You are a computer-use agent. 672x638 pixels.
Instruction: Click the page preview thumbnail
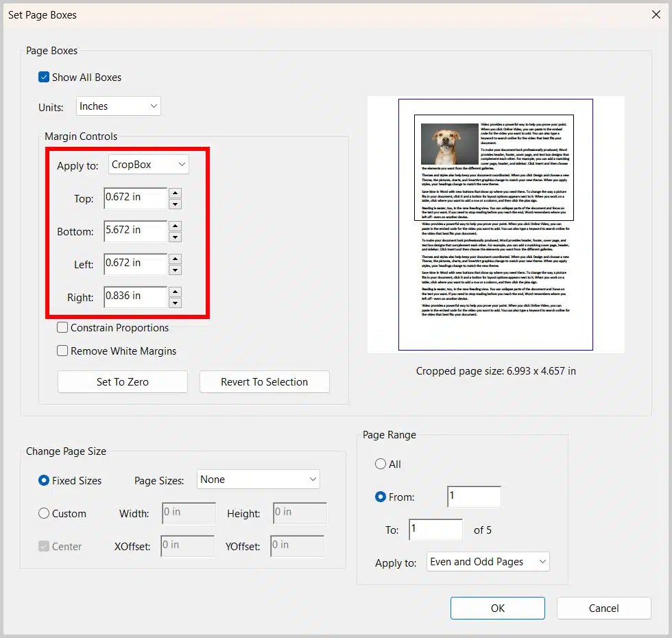[x=496, y=225]
